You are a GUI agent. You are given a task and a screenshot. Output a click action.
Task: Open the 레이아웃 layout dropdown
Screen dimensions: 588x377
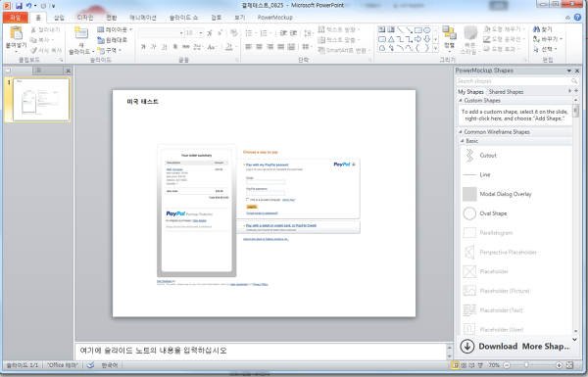pyautogui.click(x=115, y=29)
